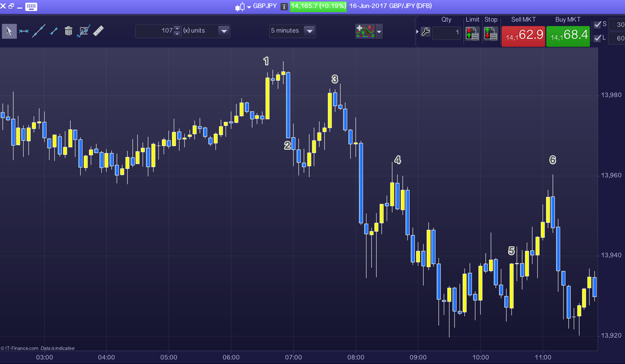Click the Stop order icon
The height and width of the screenshot is (364, 625).
click(x=491, y=34)
